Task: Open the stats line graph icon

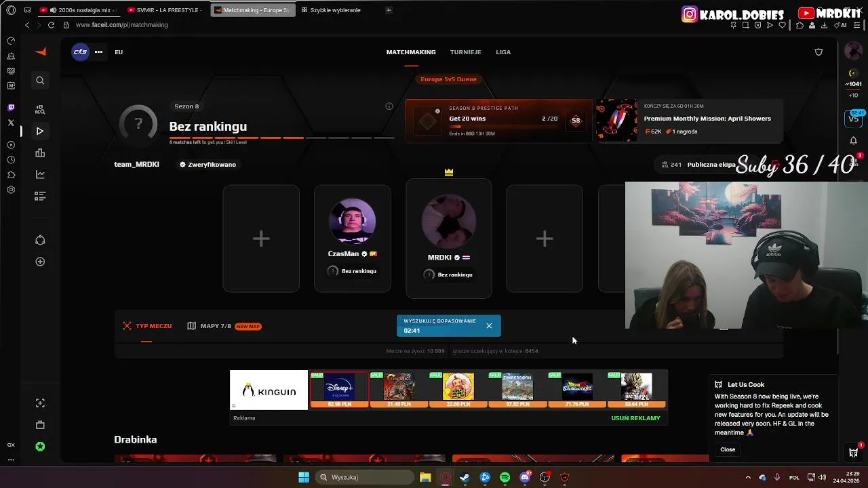Action: point(40,174)
